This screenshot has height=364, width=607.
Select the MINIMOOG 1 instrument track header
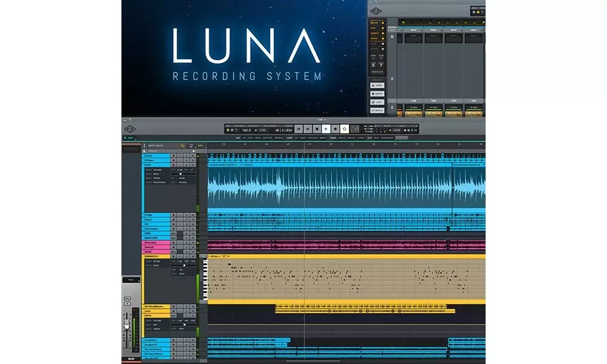tap(157, 257)
